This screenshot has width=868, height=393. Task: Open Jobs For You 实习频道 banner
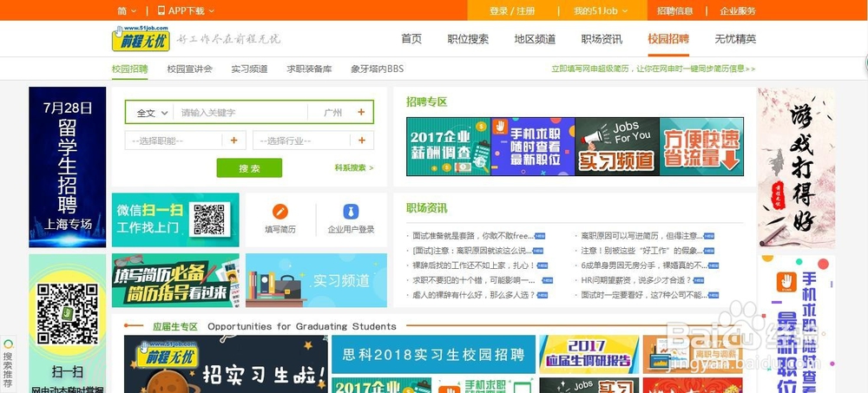point(617,146)
